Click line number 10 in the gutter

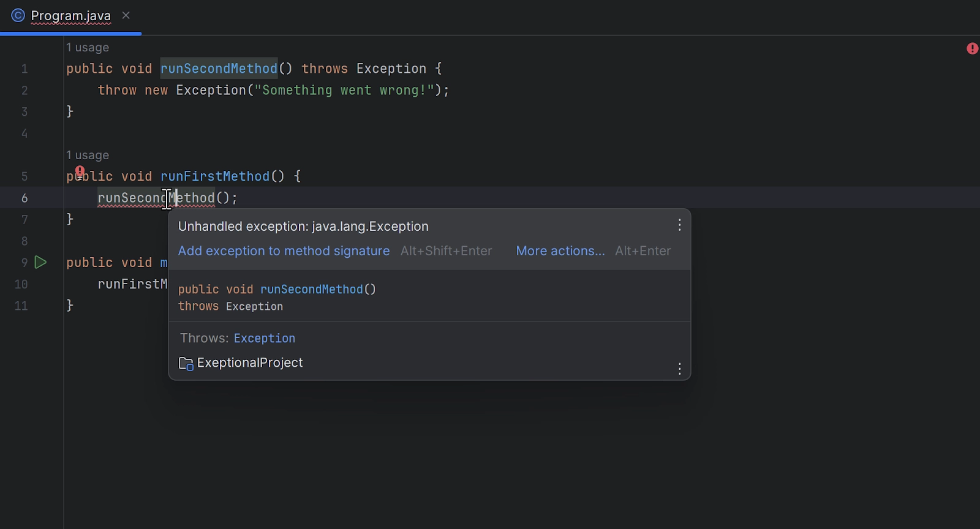click(21, 285)
